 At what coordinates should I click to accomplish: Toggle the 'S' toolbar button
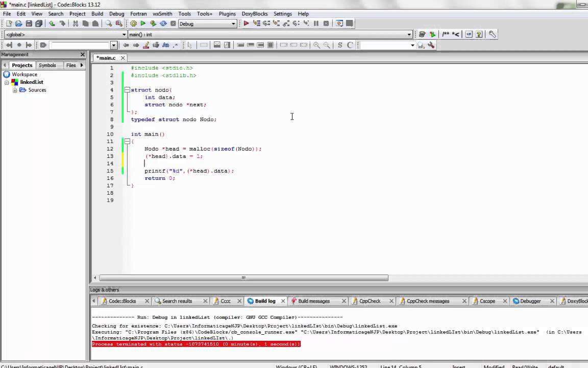[x=340, y=45]
